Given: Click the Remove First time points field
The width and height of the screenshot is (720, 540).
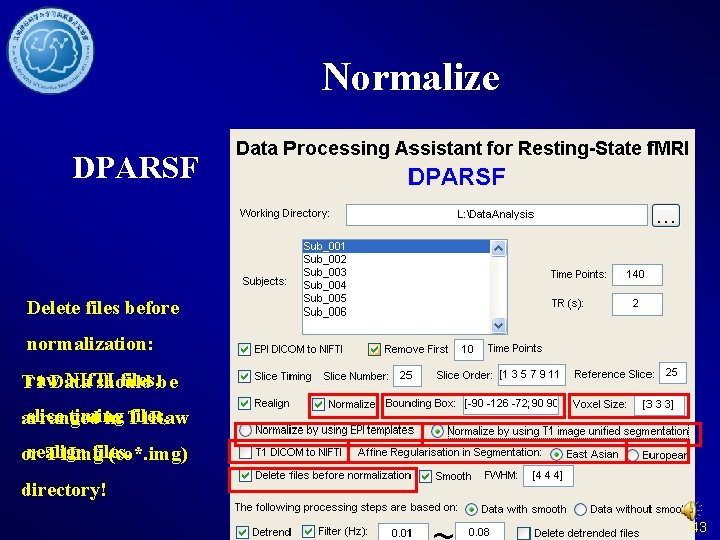Looking at the screenshot, I should point(468,350).
